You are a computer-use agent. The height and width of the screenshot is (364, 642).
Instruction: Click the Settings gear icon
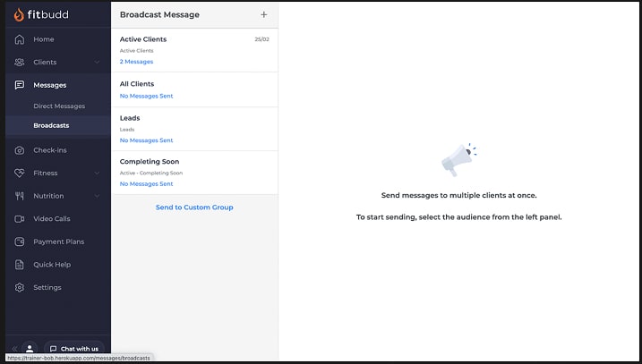(x=19, y=287)
